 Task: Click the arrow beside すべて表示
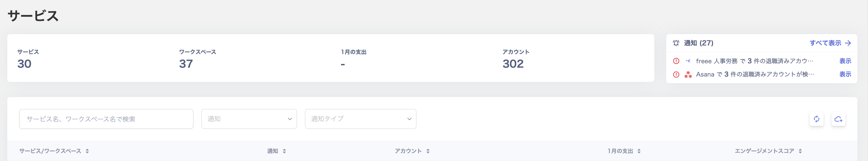click(848, 43)
